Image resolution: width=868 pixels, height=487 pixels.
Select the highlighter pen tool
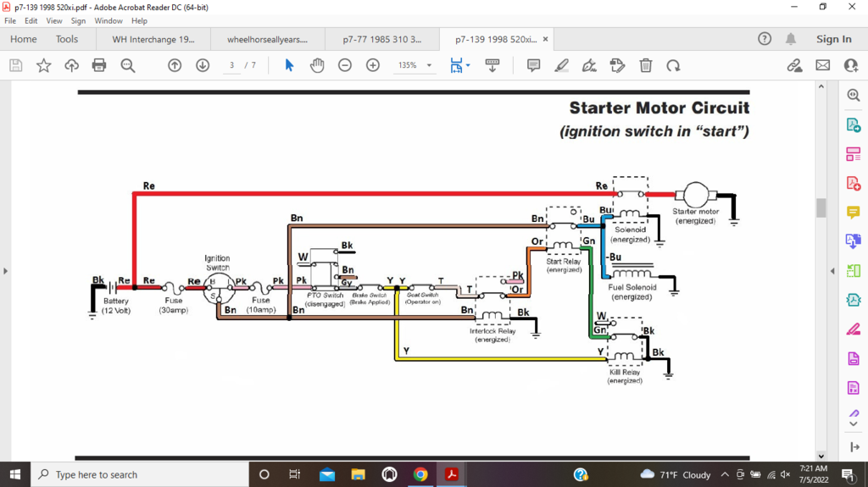pyautogui.click(x=561, y=65)
